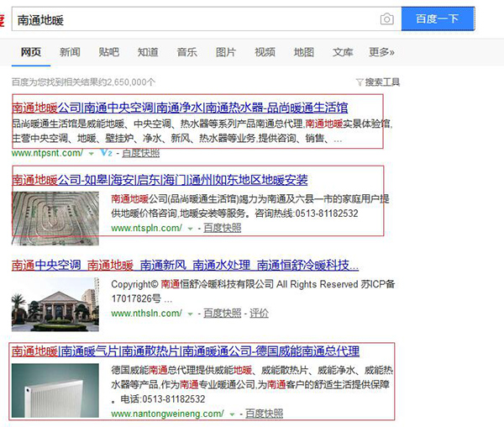Click the 百度一下 search button
The image size is (504, 427).
coord(438,18)
